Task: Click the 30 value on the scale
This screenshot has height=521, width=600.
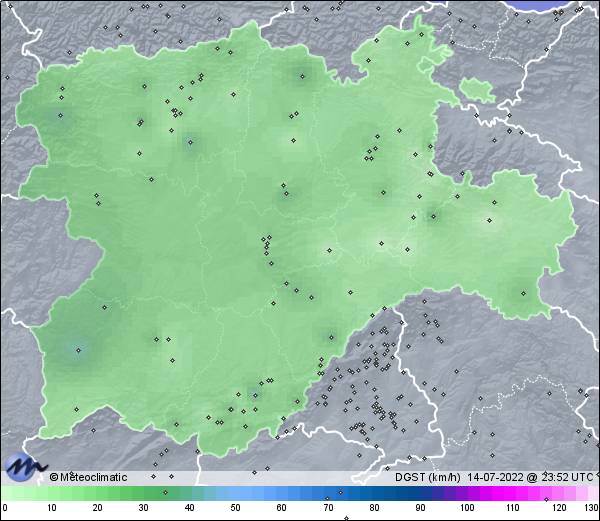Action: tap(143, 508)
